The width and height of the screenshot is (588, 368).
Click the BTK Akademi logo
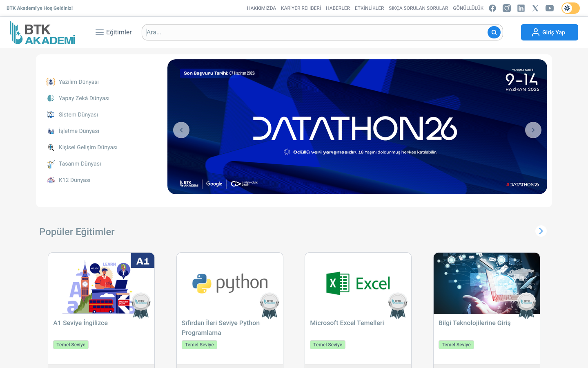point(42,32)
